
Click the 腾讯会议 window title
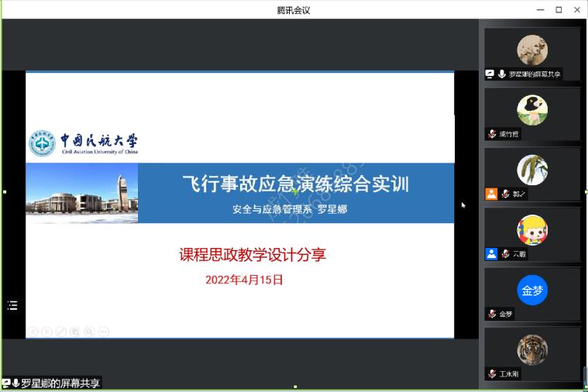(x=294, y=10)
